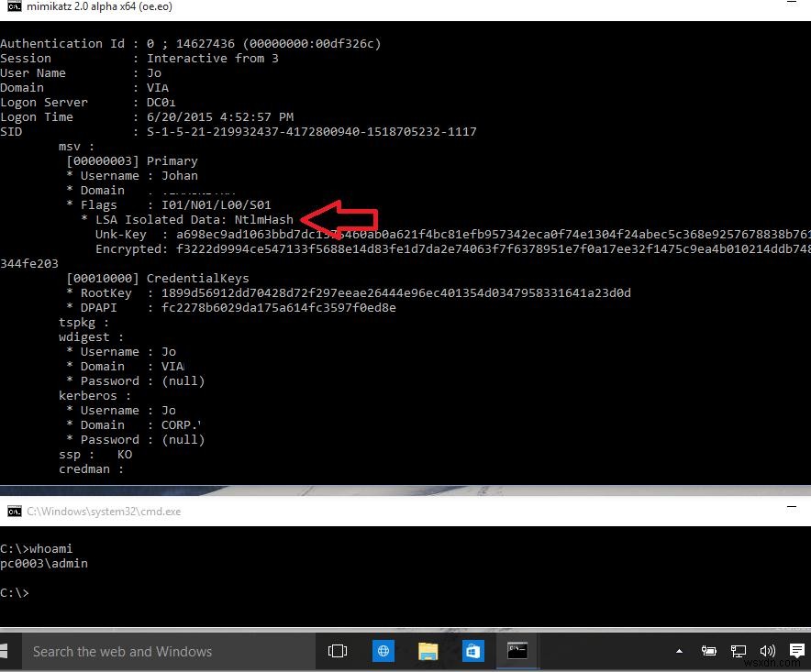811x672 pixels.
Task: Open the Action Center notifications
Action: [x=797, y=651]
